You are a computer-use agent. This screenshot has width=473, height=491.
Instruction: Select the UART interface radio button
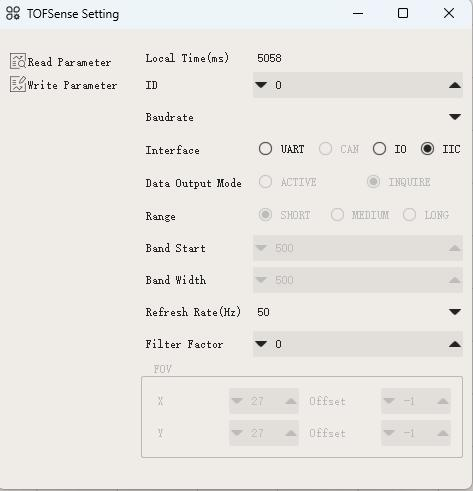click(x=265, y=149)
